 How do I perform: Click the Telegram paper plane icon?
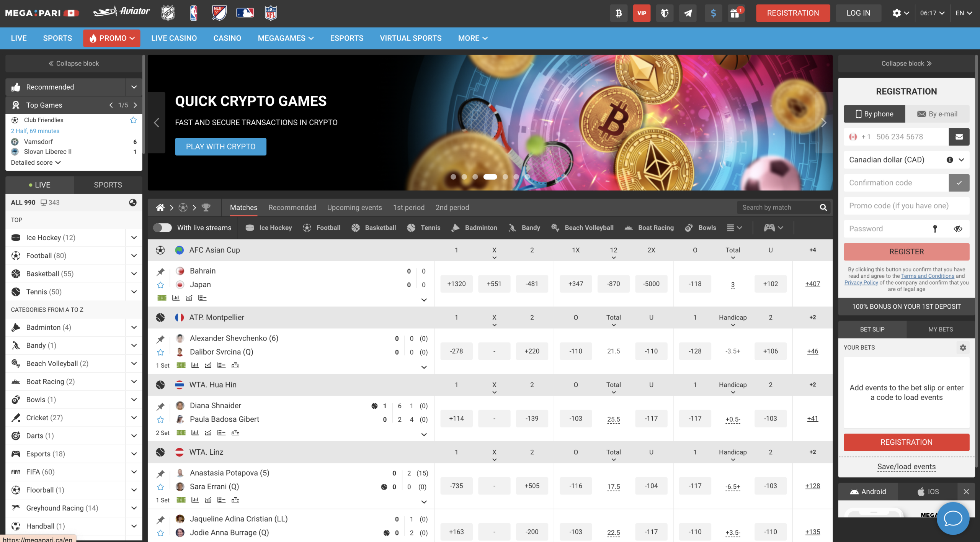pos(688,13)
